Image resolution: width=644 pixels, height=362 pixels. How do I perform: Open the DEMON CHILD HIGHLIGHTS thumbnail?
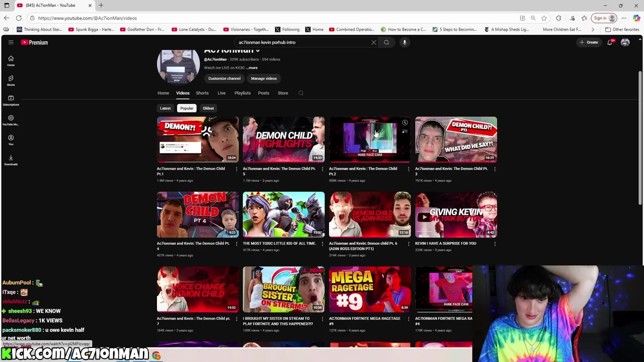284,139
